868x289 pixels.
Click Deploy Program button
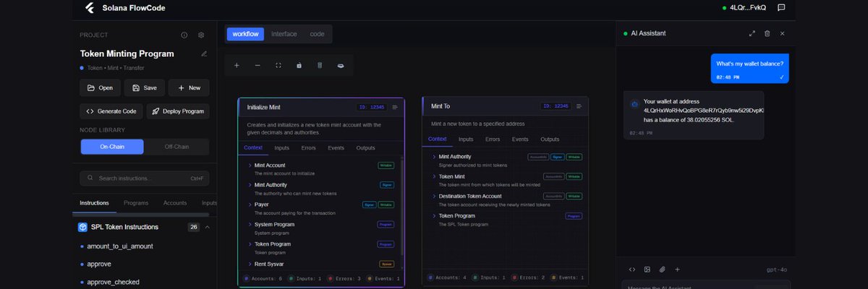click(178, 111)
